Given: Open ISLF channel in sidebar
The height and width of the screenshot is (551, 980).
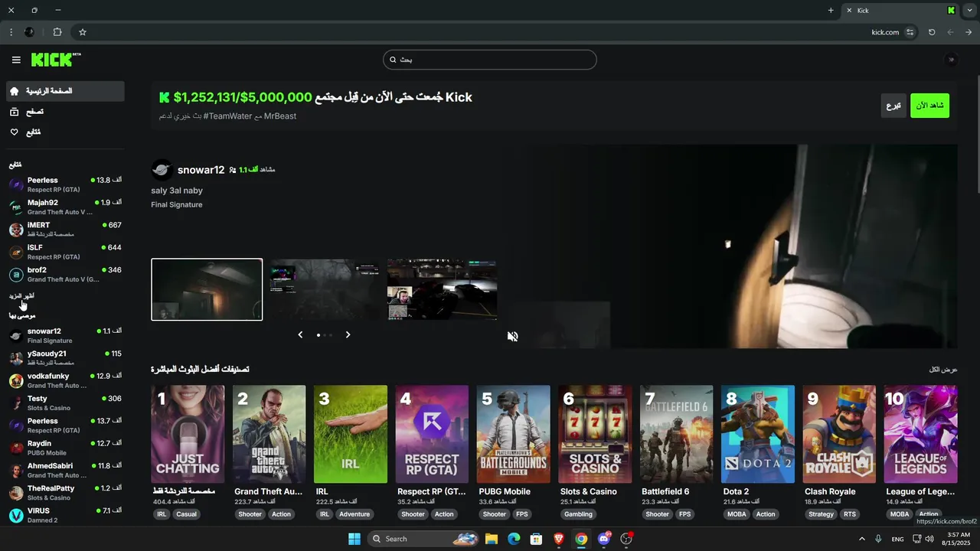Looking at the screenshot, I should click(x=65, y=252).
